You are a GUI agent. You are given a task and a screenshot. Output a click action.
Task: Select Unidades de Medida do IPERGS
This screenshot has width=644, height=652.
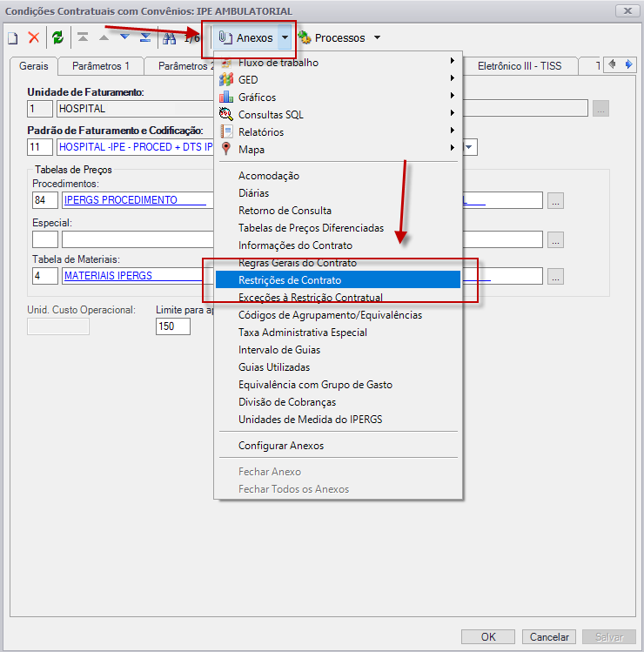click(x=338, y=420)
